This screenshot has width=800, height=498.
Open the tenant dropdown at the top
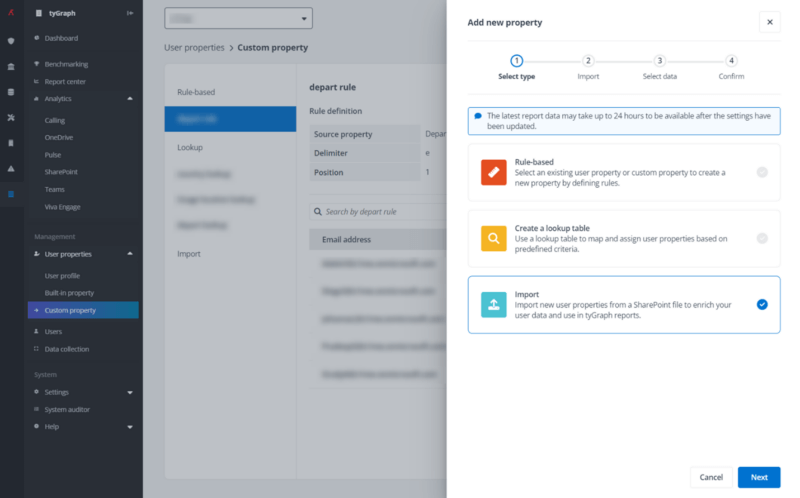238,18
